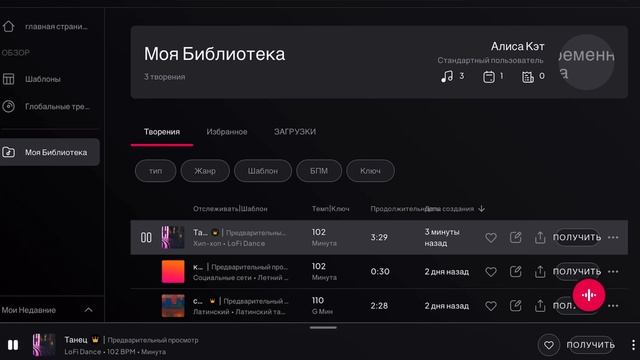640x360 pixels.
Task: Edit the 0:30 track
Action: (x=516, y=271)
